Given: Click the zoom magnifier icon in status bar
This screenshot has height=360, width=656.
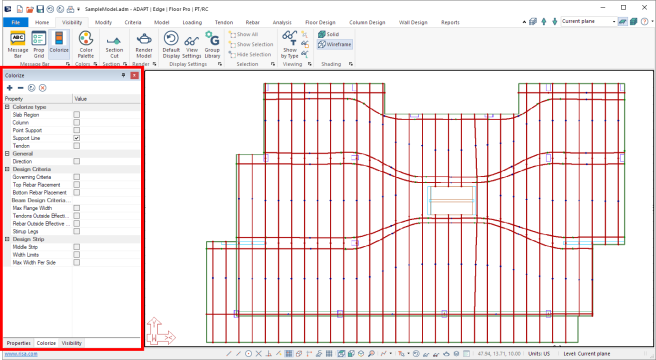Looking at the screenshot, I should coord(372,354).
